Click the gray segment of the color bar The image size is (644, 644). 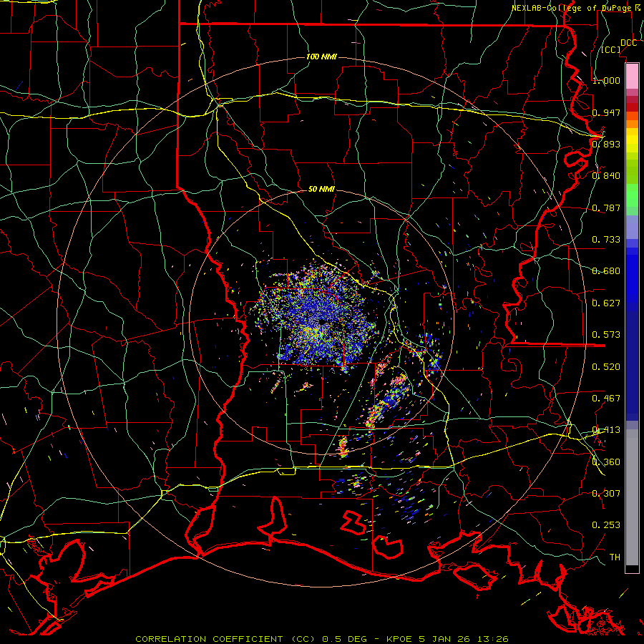[x=632, y=497]
